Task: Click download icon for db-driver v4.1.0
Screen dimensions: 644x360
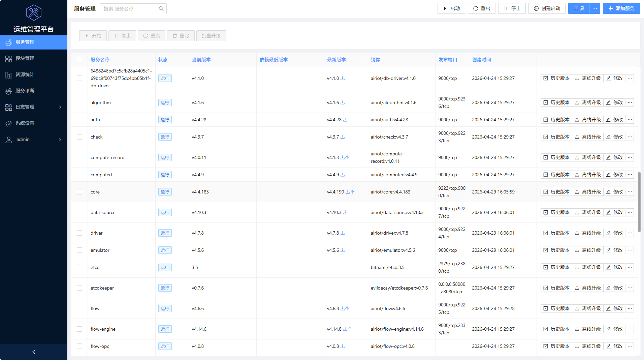Action: point(343,78)
